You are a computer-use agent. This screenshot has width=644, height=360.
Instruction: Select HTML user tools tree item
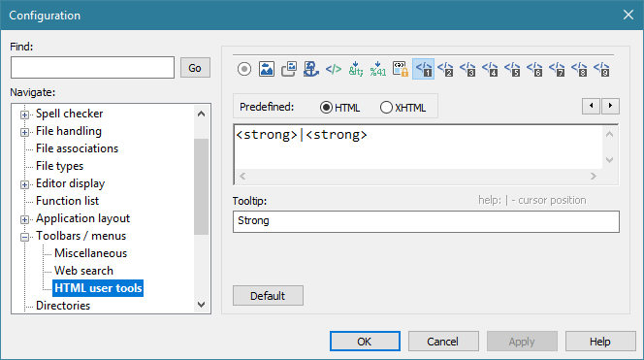98,288
